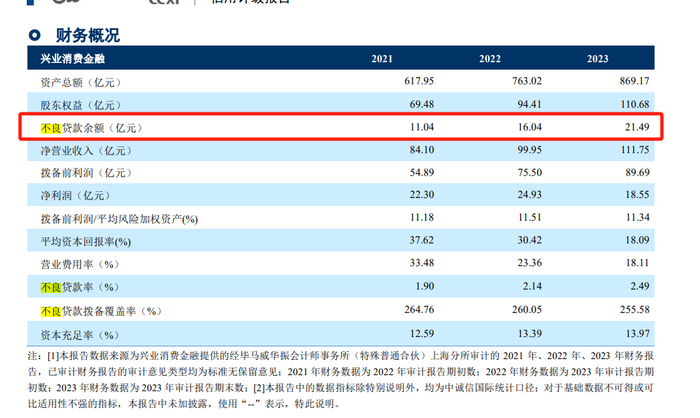
Task: Click value 84.10 in the table
Action: pos(422,150)
